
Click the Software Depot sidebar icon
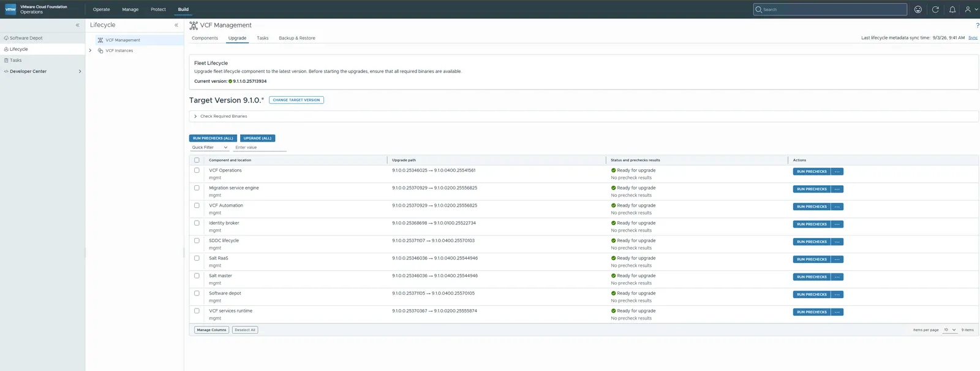pos(6,38)
